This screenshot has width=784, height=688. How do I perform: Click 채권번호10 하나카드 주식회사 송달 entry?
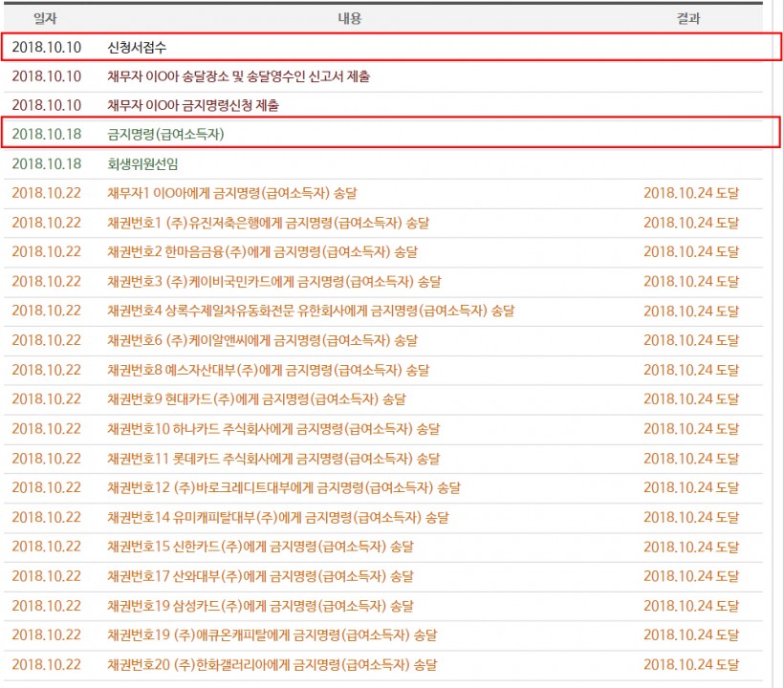click(273, 429)
